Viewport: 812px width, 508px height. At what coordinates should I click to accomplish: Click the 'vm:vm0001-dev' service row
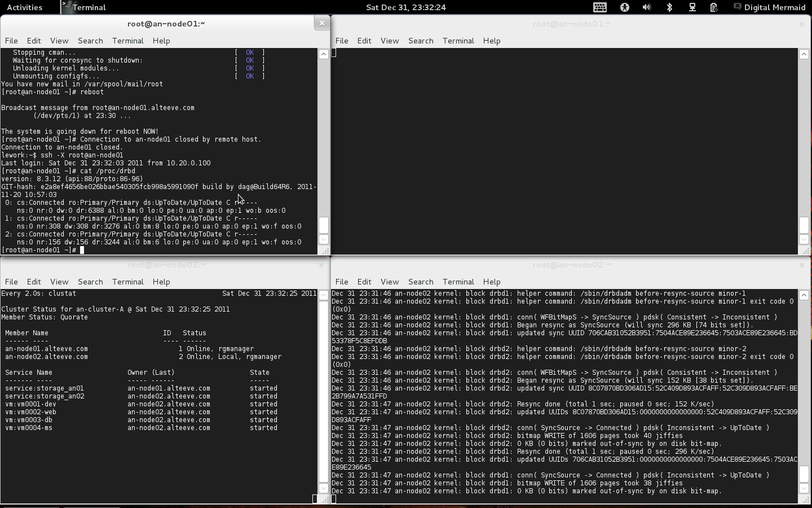[x=141, y=404]
